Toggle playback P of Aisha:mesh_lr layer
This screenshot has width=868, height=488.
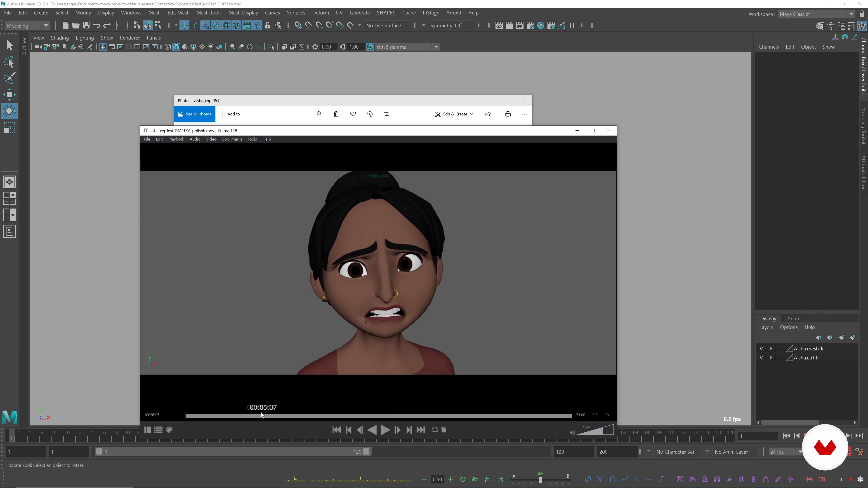[771, 349]
